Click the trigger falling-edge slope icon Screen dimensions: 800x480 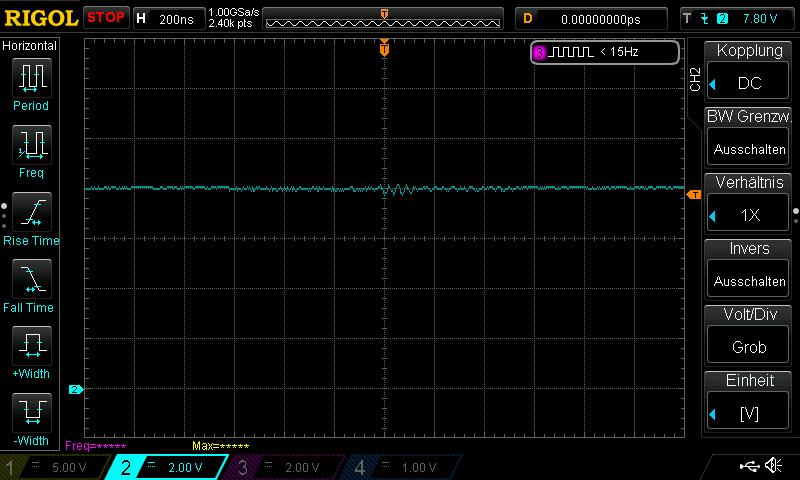click(x=705, y=19)
